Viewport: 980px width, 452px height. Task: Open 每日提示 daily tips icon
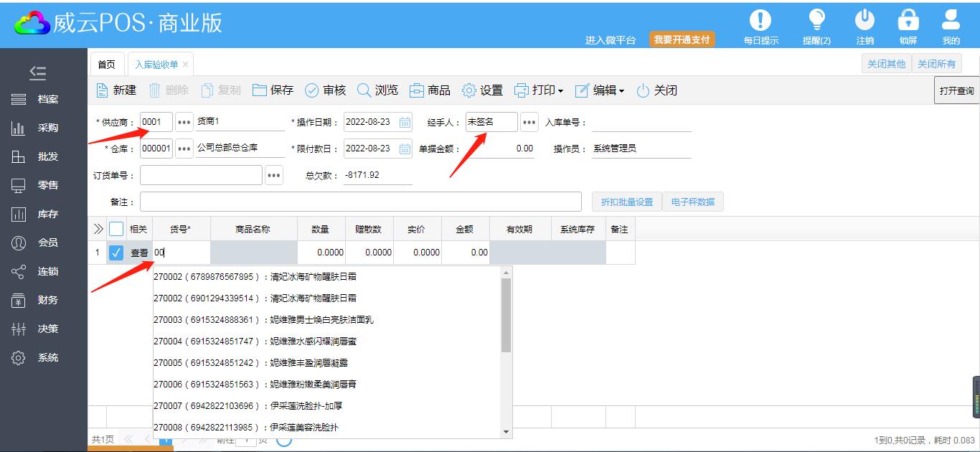(760, 20)
